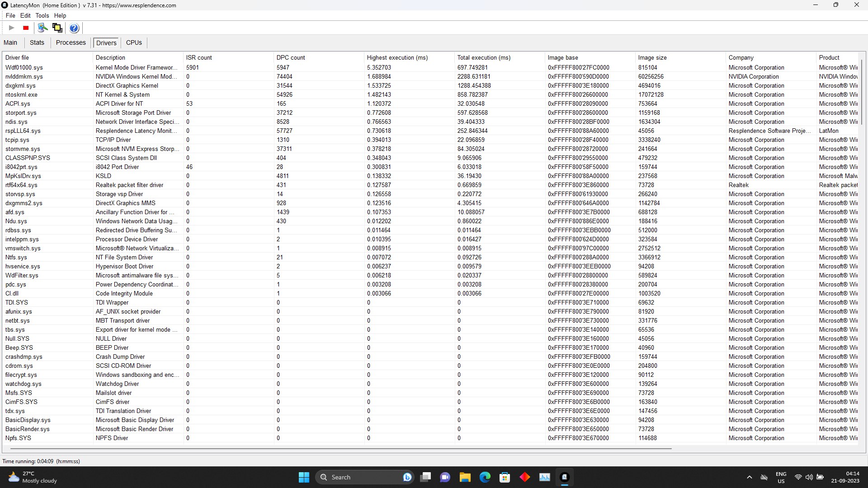The height and width of the screenshot is (488, 868).
Task: Click the horizontal scrollbar of driver list
Action: tap(341, 449)
